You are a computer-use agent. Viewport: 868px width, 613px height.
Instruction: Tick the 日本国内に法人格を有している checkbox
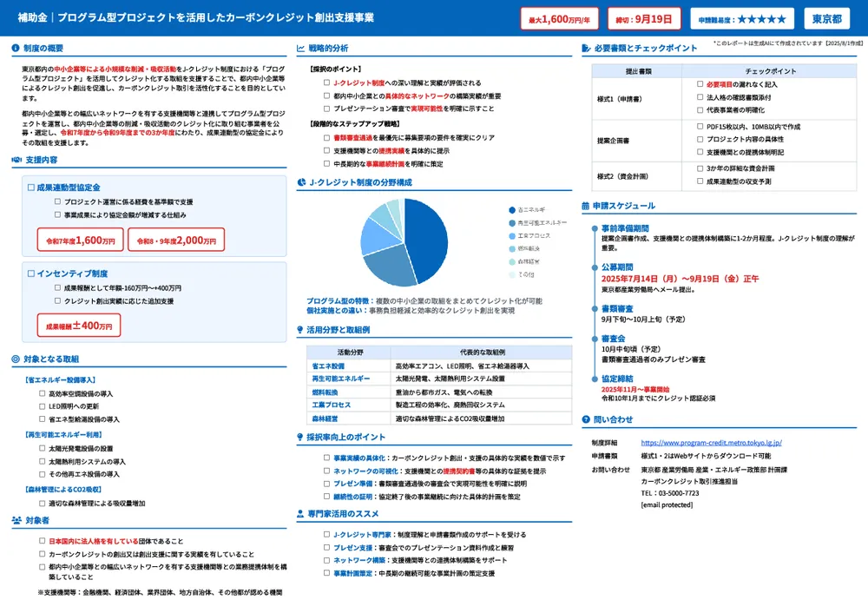pos(42,540)
